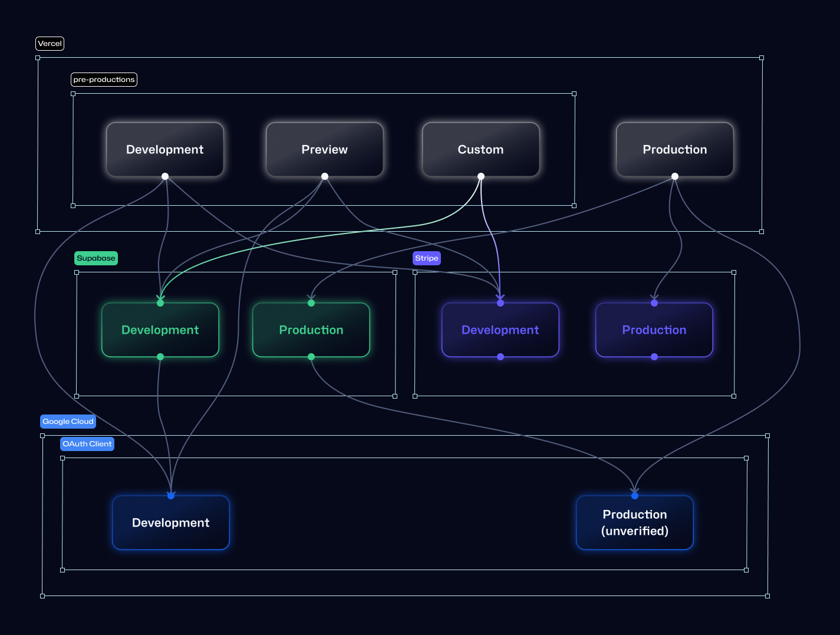Click the blue anchor atop Production (unverified)
Screen dimensions: 840x635
point(635,496)
